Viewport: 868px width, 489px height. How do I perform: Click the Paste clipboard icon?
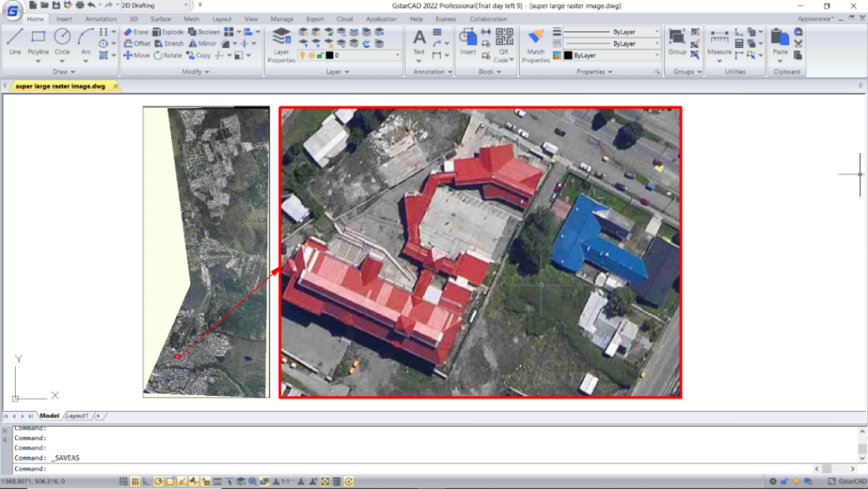pyautogui.click(x=780, y=43)
